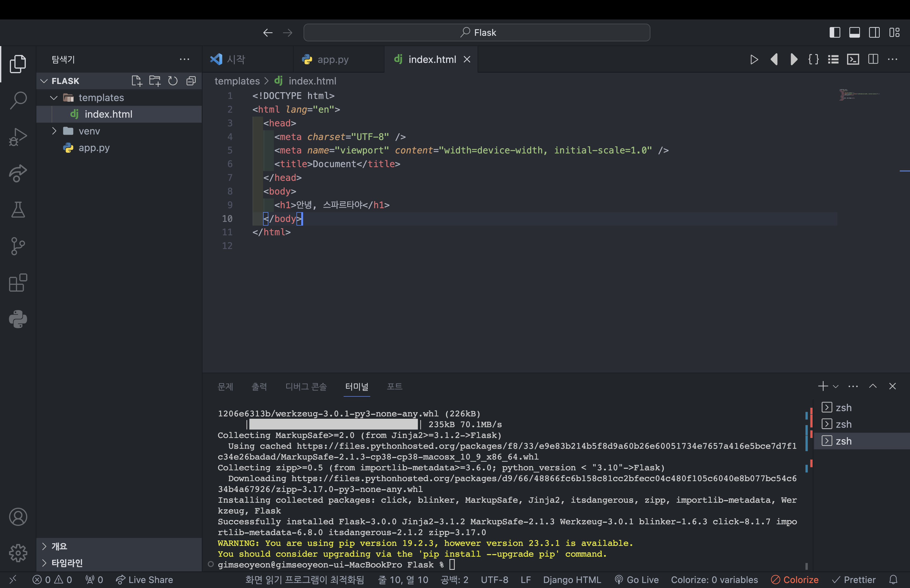The image size is (910, 588).
Task: Open the Explorer view in activity bar
Action: tap(18, 64)
